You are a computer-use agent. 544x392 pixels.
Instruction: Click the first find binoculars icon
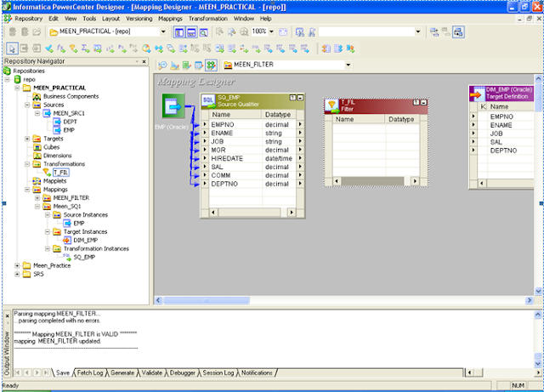click(300, 32)
